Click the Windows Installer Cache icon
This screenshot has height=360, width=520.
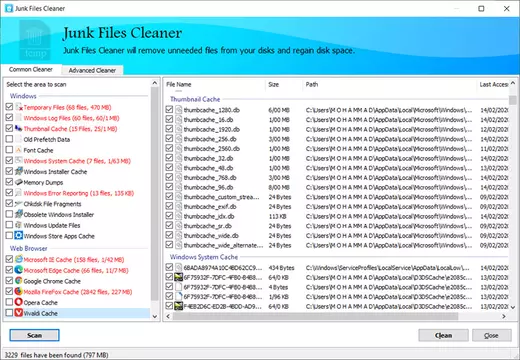click(19, 171)
